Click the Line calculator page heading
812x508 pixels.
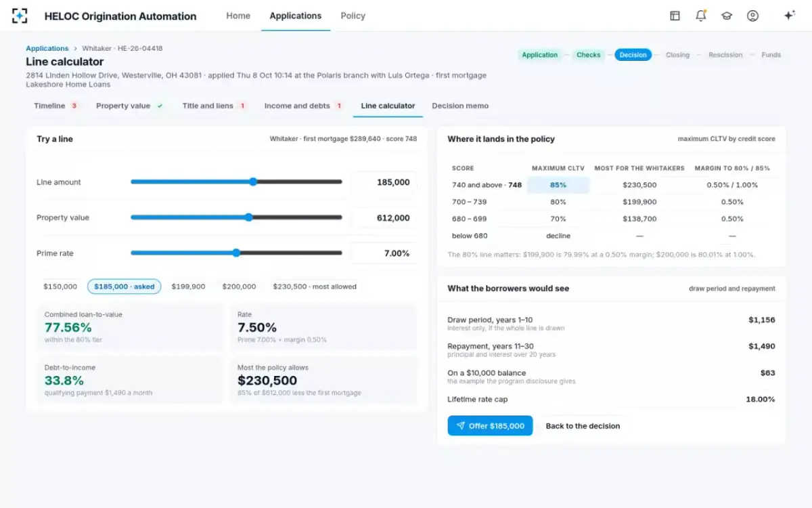pos(65,62)
